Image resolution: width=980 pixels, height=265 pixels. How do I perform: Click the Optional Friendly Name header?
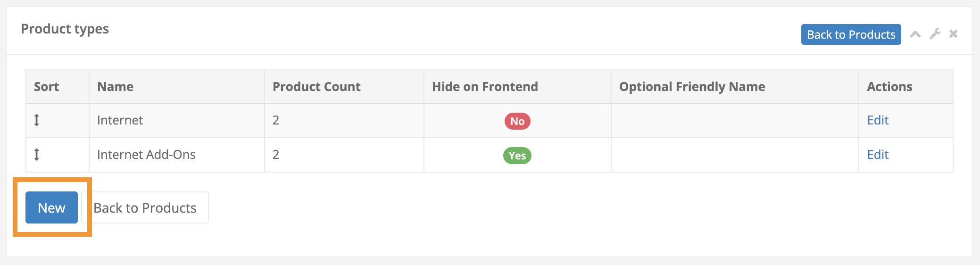coord(692,87)
